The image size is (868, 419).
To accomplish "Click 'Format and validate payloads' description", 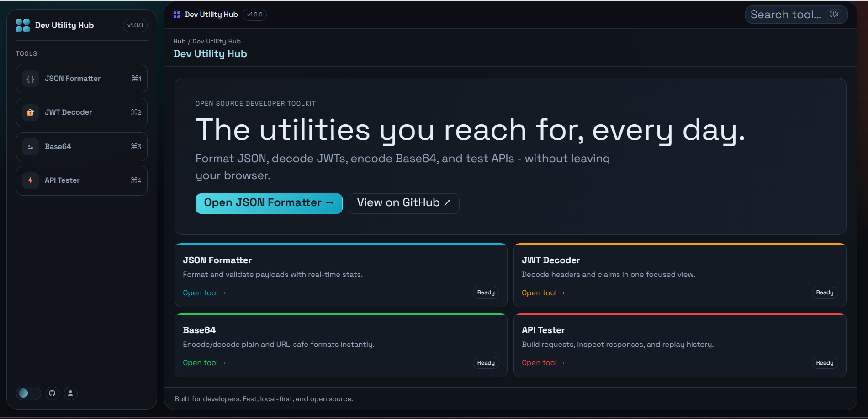I will [273, 275].
